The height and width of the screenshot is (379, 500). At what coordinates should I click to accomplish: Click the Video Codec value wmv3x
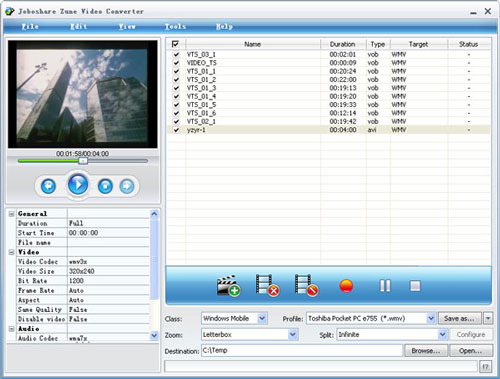point(78,262)
